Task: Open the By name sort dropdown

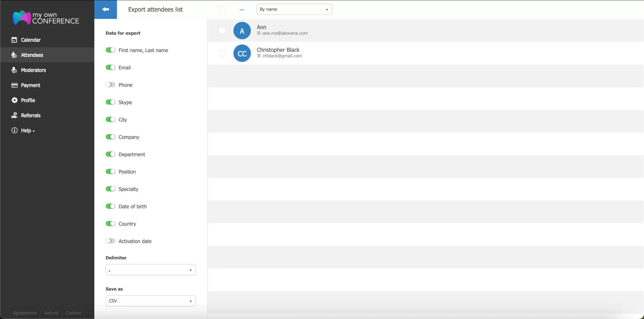Action: 294,9
